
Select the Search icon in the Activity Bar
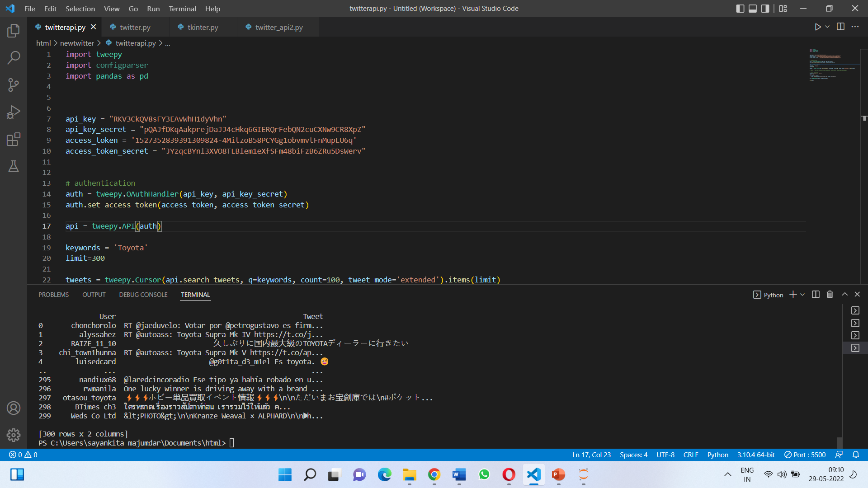click(x=13, y=58)
